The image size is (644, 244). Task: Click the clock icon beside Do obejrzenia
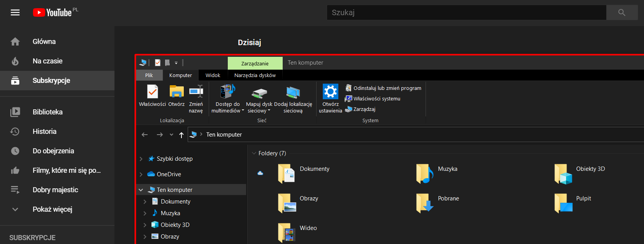click(15, 151)
